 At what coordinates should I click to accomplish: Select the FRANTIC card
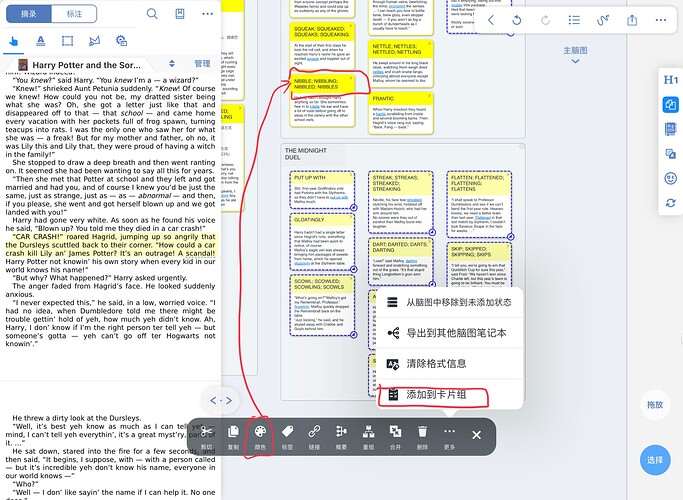click(401, 112)
